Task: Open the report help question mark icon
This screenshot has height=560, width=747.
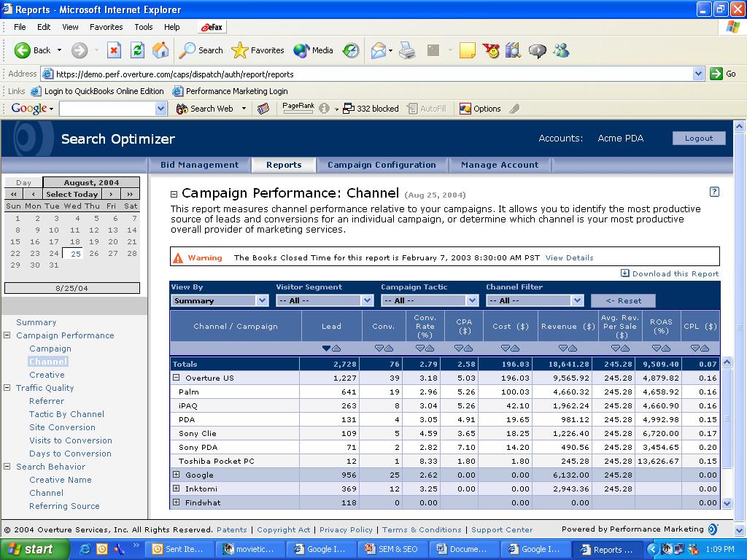Action: click(x=714, y=192)
